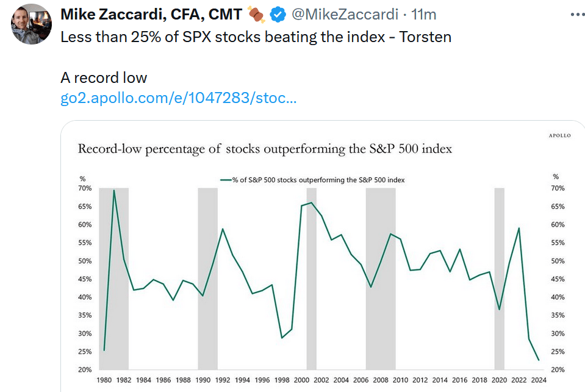Click the 11m timestamp of the tweet
585x392 pixels.
[x=423, y=13]
